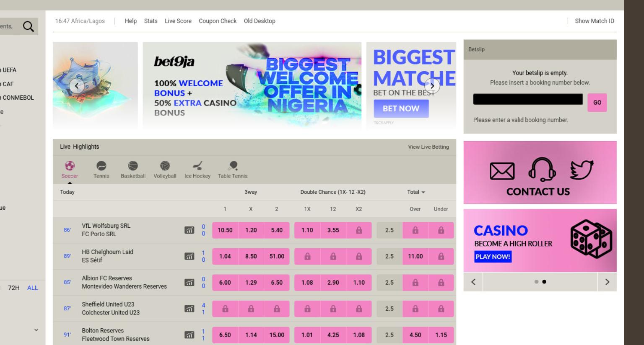The image size is (644, 345).
Task: Select the Ice Hockey sport icon
Action: 197,166
